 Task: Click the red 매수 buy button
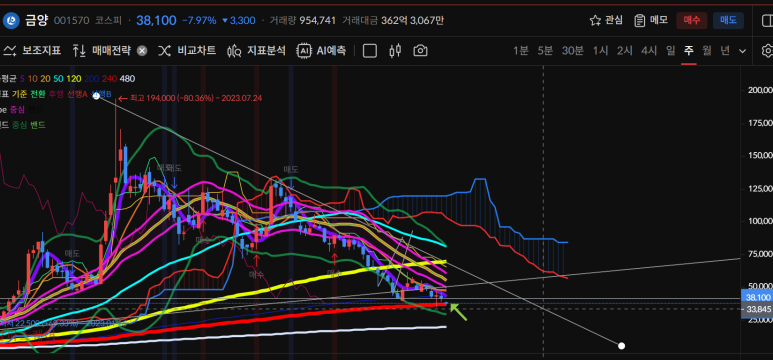coord(691,20)
